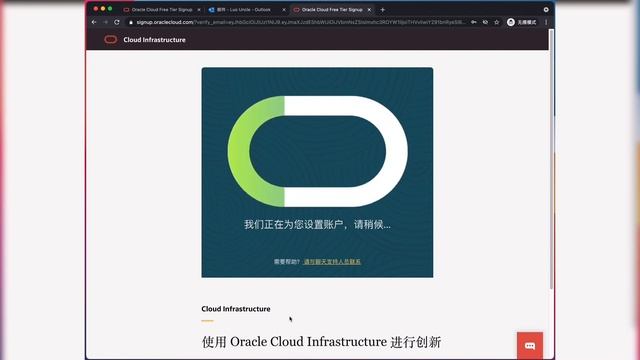
Task: Click the eye-slash tracking icon in address bar
Action: 485,22
